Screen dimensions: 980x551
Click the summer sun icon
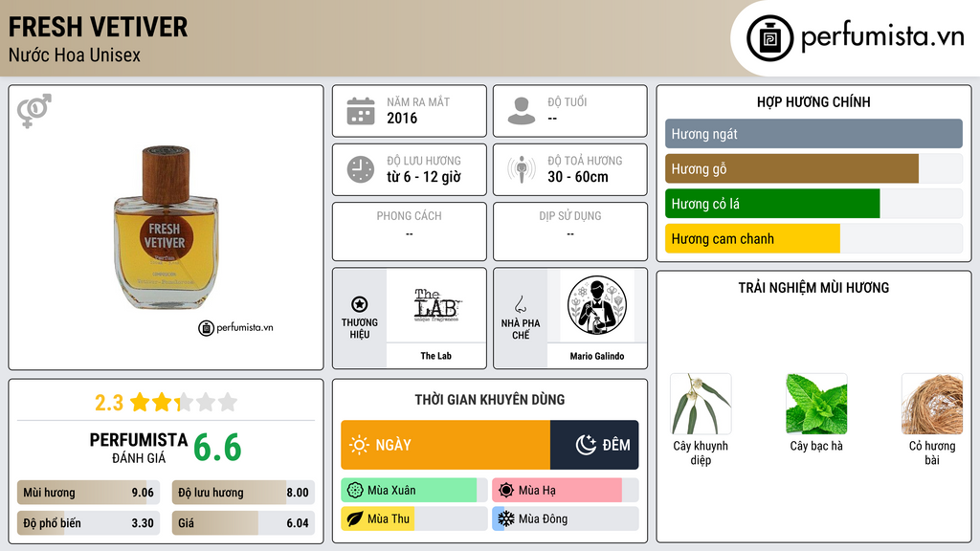506,491
